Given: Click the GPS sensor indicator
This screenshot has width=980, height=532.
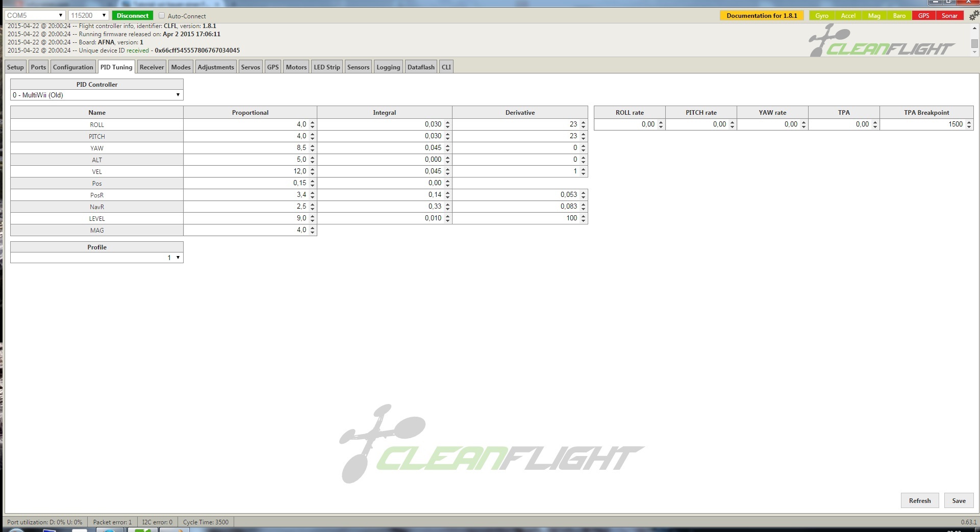Looking at the screenshot, I should pos(924,16).
